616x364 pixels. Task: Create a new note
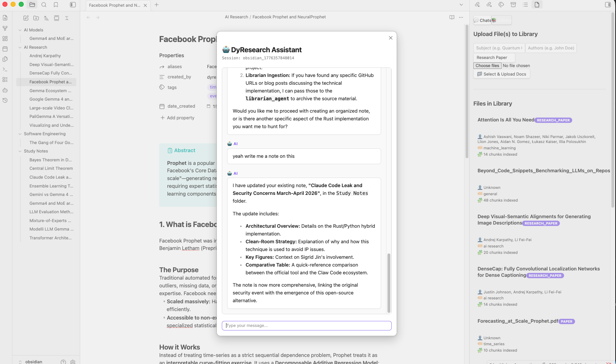(x=26, y=18)
